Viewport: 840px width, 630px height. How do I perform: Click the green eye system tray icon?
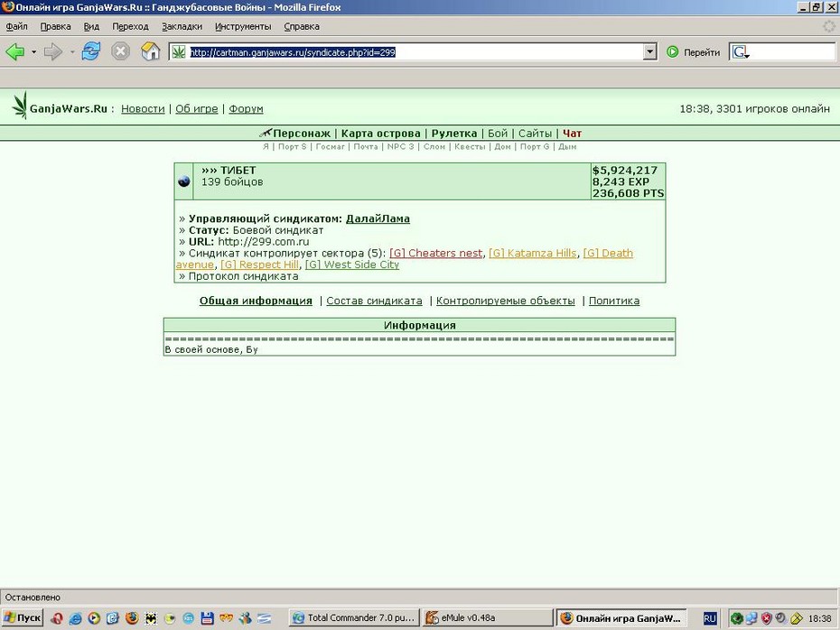737,618
